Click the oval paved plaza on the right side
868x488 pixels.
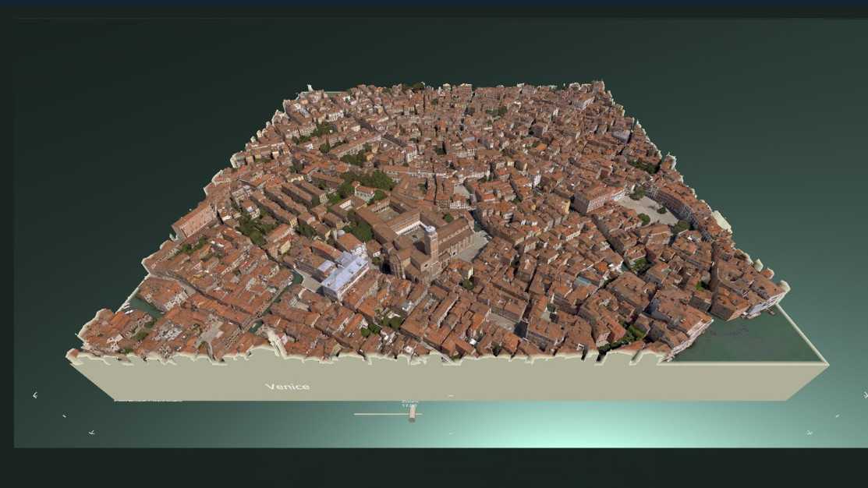click(x=647, y=209)
